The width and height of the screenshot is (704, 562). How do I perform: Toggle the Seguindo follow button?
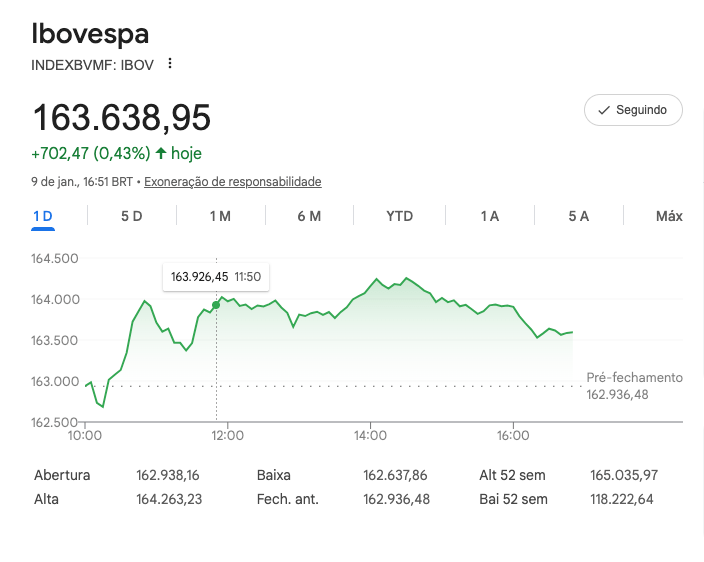point(633,110)
